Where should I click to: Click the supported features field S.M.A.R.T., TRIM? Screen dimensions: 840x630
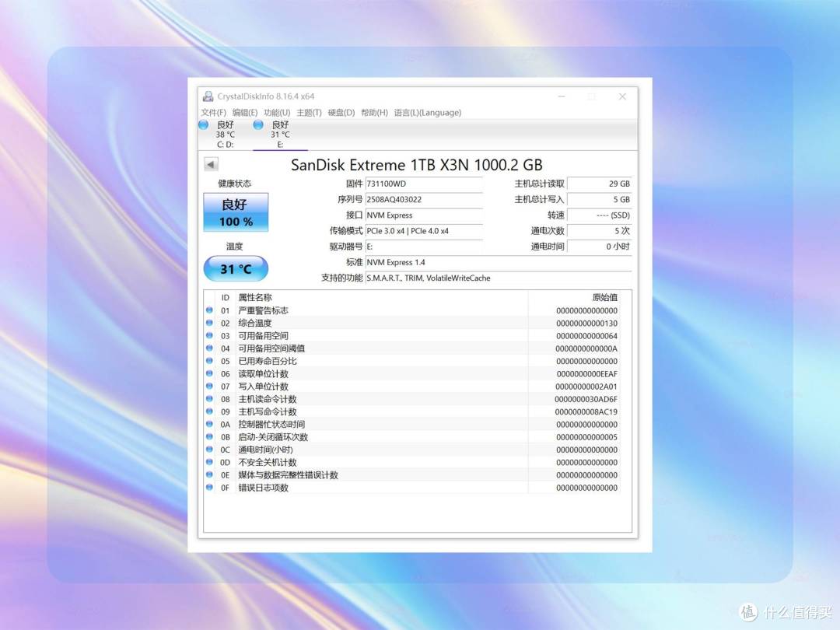point(499,278)
